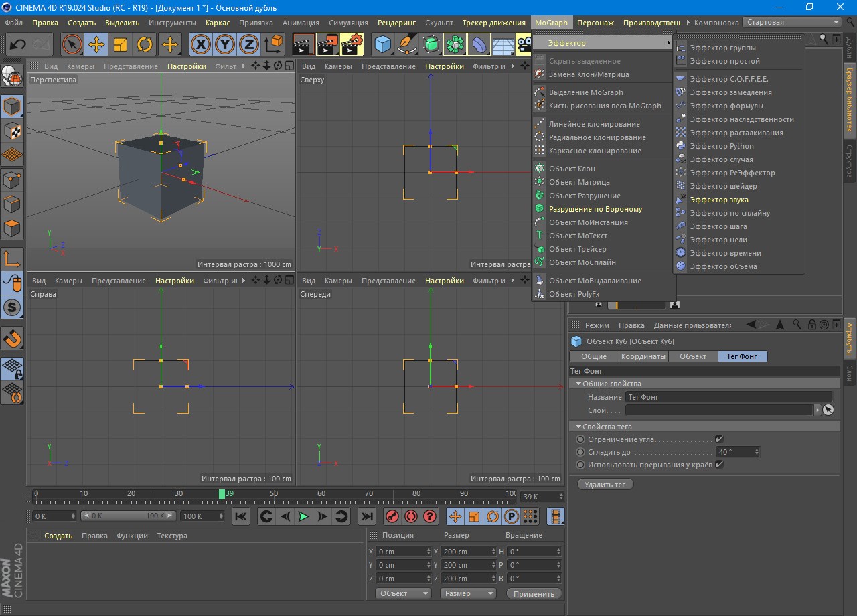The height and width of the screenshot is (616, 857).
Task: Select the Move tool in top toolbar
Action: click(x=96, y=45)
